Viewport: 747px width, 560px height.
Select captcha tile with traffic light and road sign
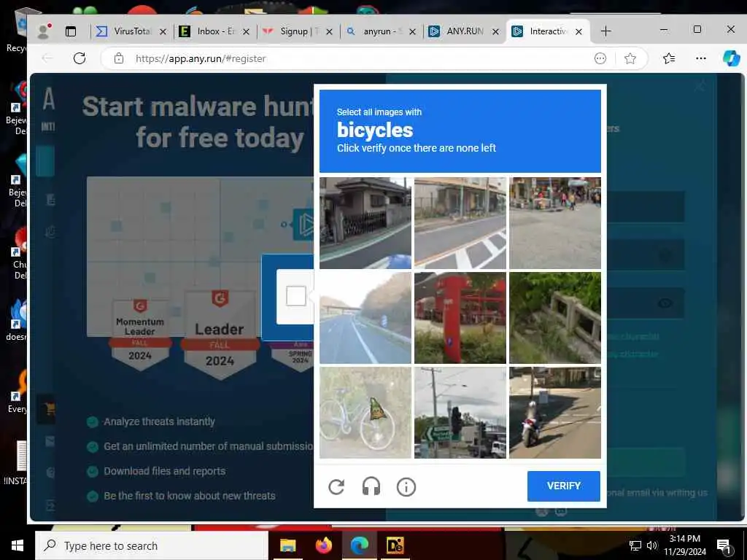pos(460,413)
